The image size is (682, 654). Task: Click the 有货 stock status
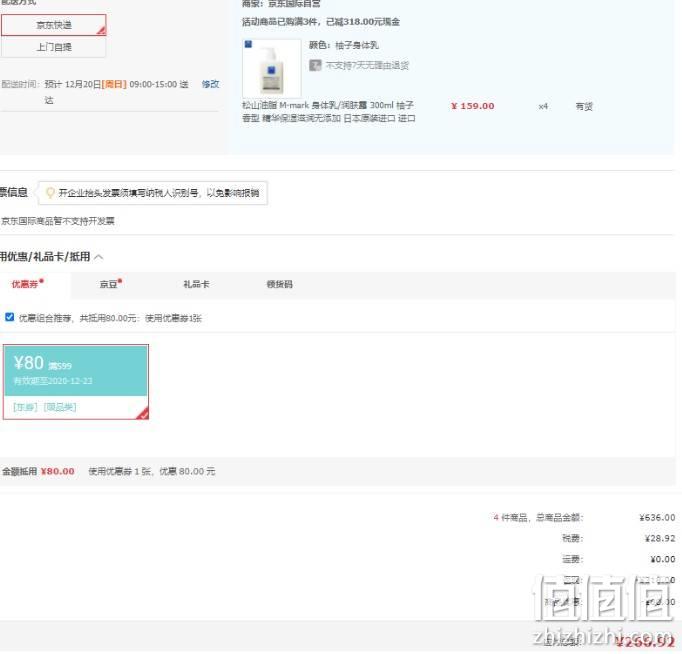pos(584,107)
